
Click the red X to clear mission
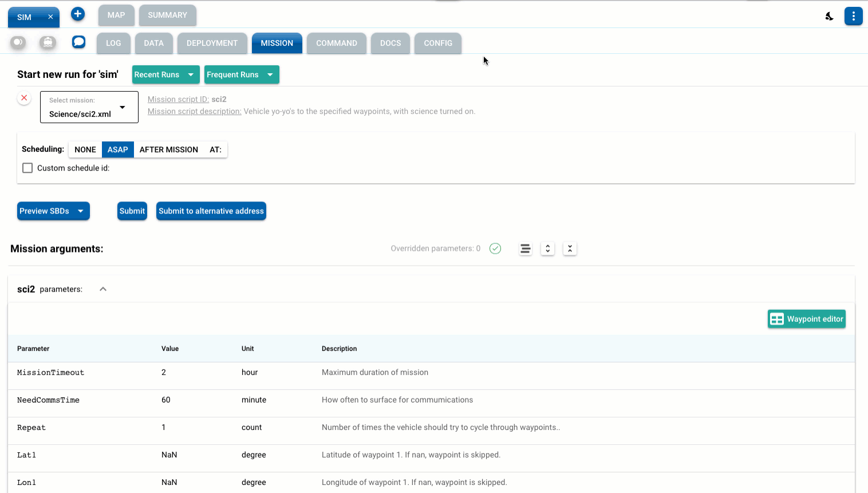click(x=24, y=98)
